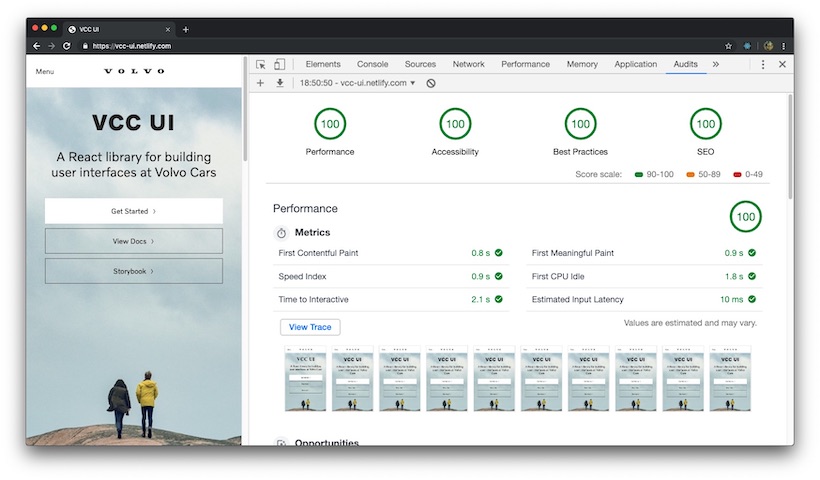
Task: Activate the inspect element picker icon
Action: (261, 64)
